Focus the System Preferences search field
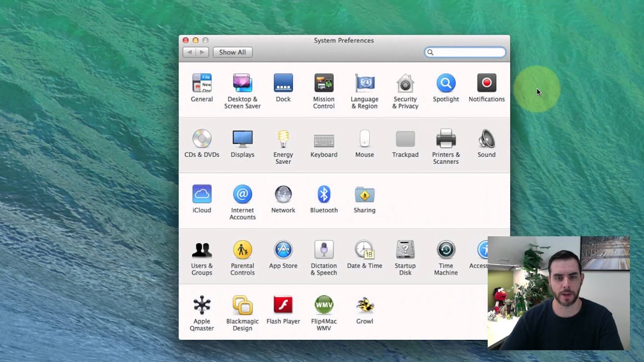This screenshot has height=362, width=644. pos(465,52)
